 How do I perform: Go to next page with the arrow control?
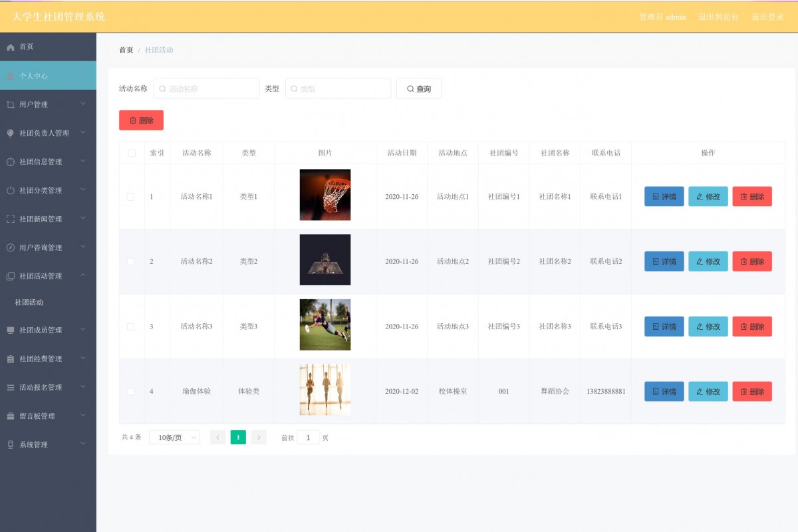click(x=259, y=437)
